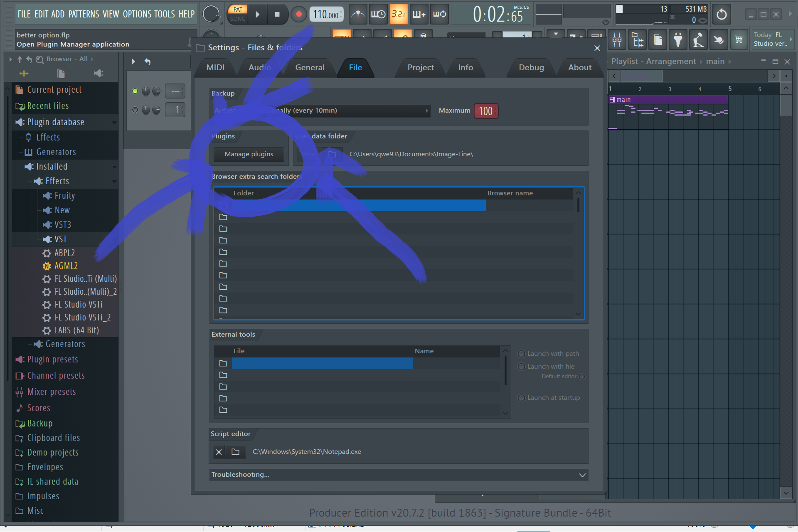
Task: Click the stop playback button
Action: 277,14
